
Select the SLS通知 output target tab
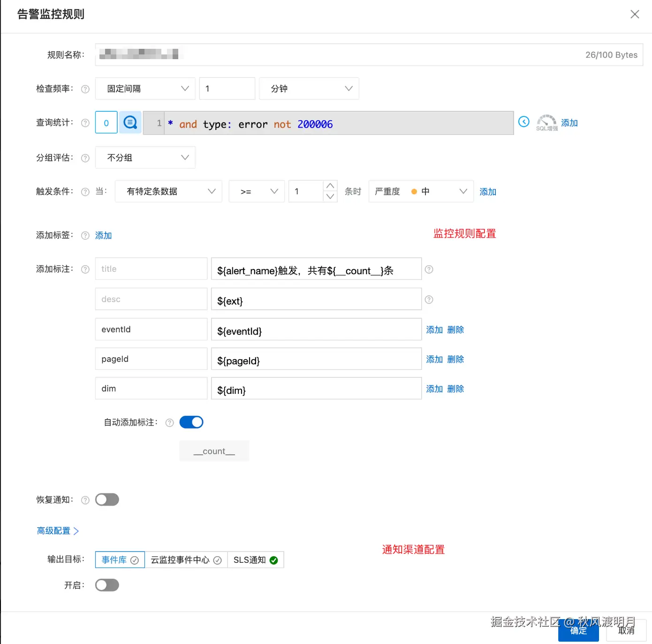(x=256, y=560)
